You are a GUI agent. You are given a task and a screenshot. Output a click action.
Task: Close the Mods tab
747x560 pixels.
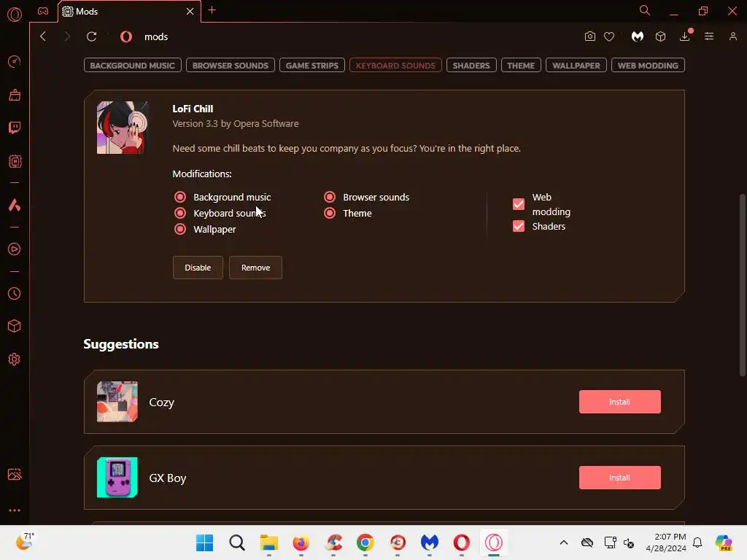190,11
